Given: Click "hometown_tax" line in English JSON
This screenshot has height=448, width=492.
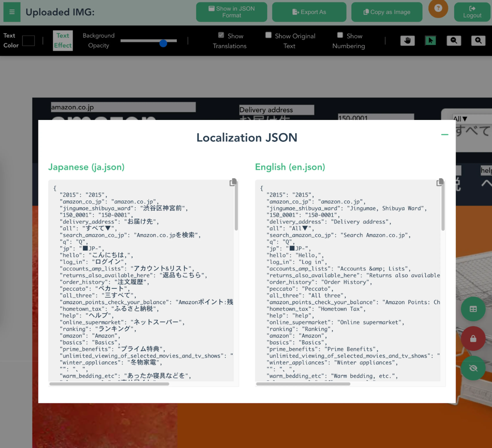Looking at the screenshot, I should click(316, 309).
